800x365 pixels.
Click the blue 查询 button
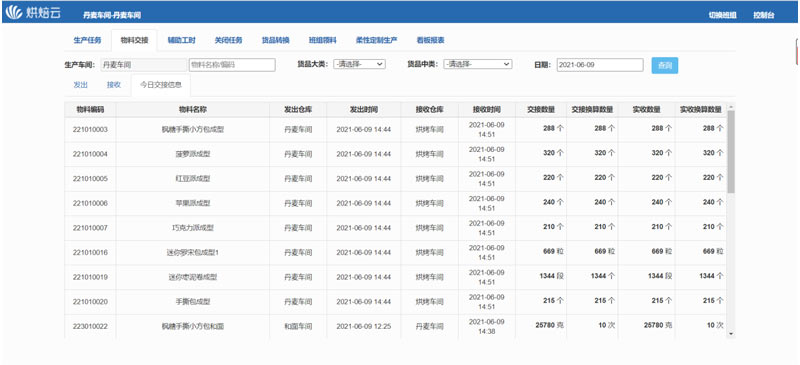(665, 65)
